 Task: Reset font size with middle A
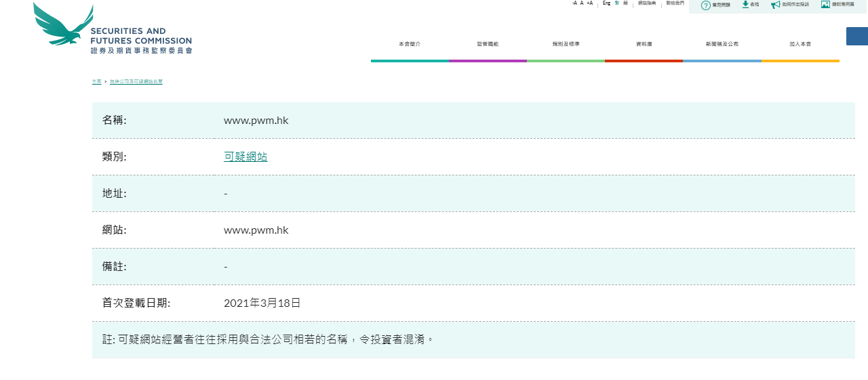pos(582,3)
